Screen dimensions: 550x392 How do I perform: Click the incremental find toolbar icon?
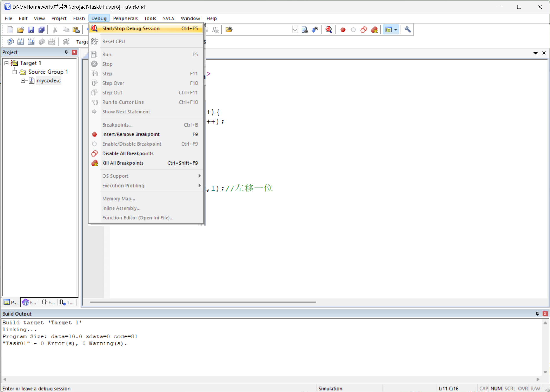[x=315, y=30]
